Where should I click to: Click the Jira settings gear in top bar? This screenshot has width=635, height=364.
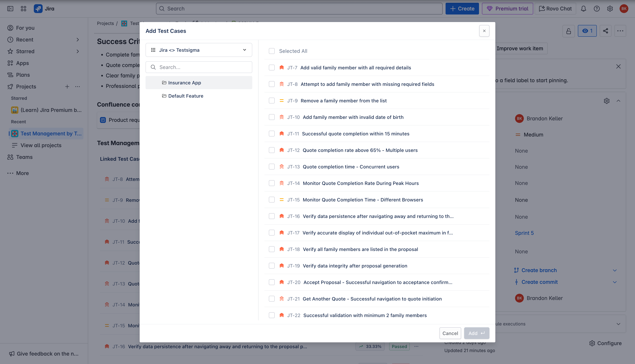(x=610, y=8)
